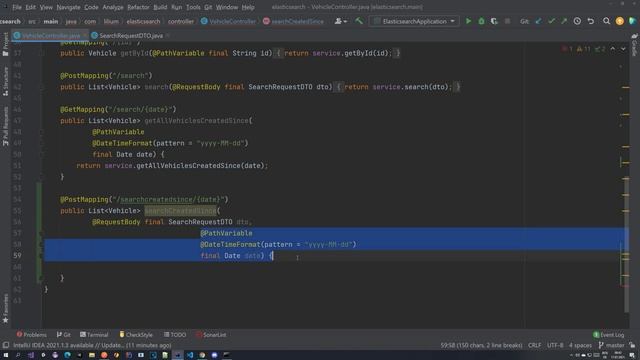Screen dimensions: 640x360
Task: Open the Problems tool window
Action: [x=31, y=335]
